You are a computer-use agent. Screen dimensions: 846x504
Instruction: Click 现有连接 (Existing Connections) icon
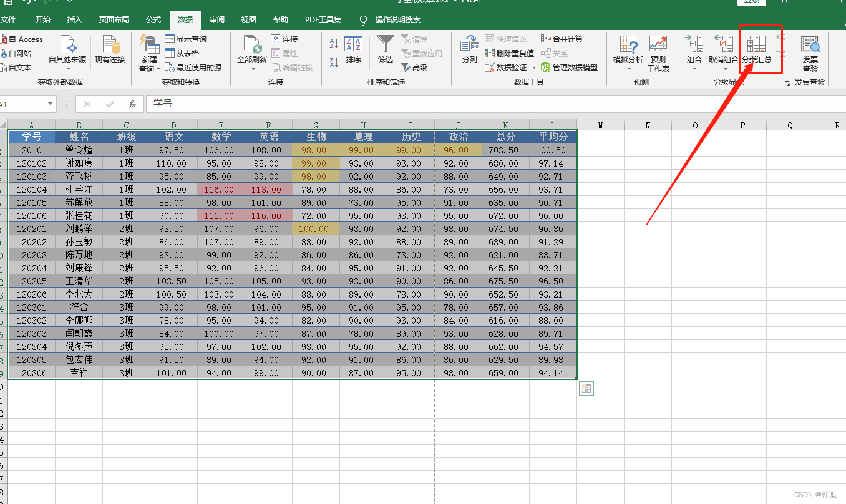click(110, 51)
